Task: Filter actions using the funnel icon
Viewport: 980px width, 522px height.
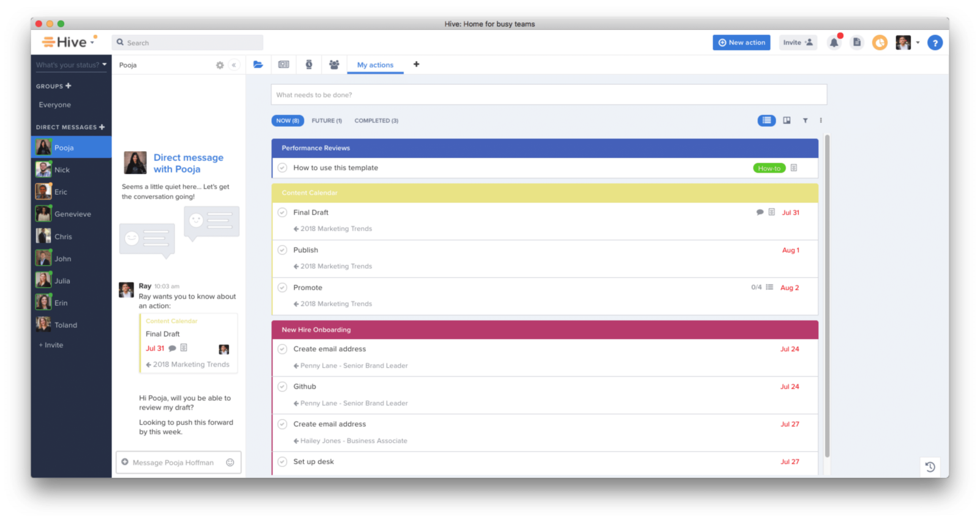Action: coord(805,121)
